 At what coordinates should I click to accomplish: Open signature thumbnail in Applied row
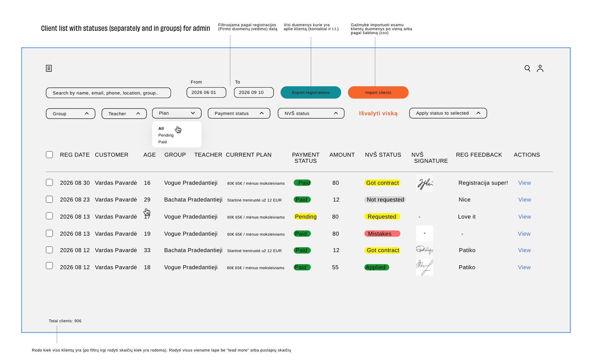pyautogui.click(x=425, y=267)
